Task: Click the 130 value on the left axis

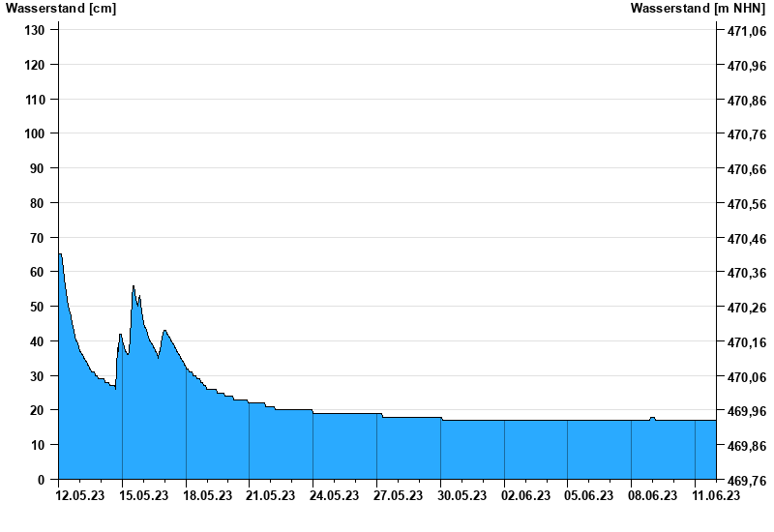Action: pos(35,30)
